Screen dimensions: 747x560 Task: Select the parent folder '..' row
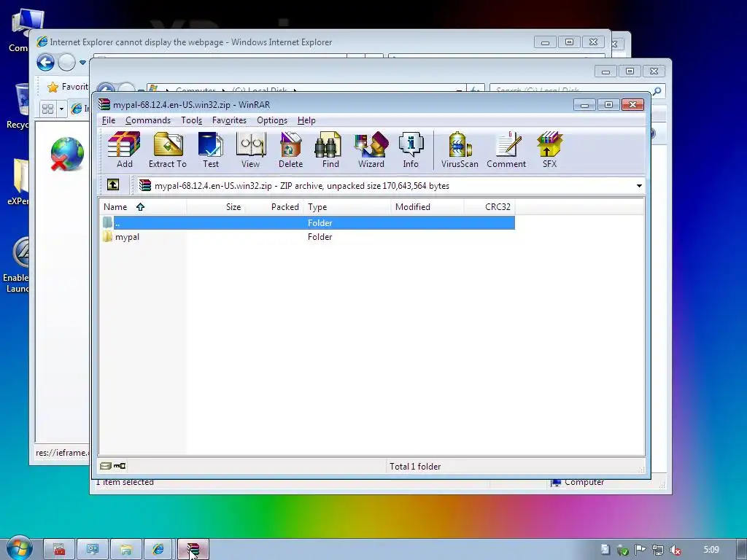click(309, 222)
